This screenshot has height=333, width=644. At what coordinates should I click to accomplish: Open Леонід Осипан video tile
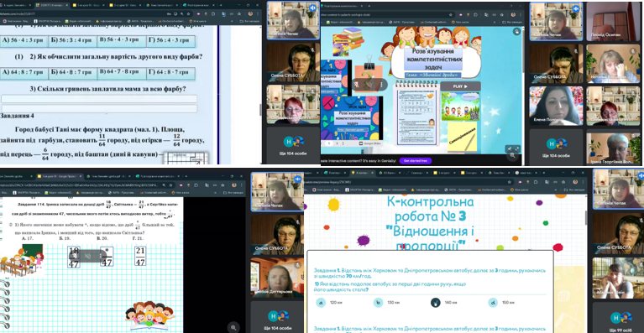pos(614,21)
